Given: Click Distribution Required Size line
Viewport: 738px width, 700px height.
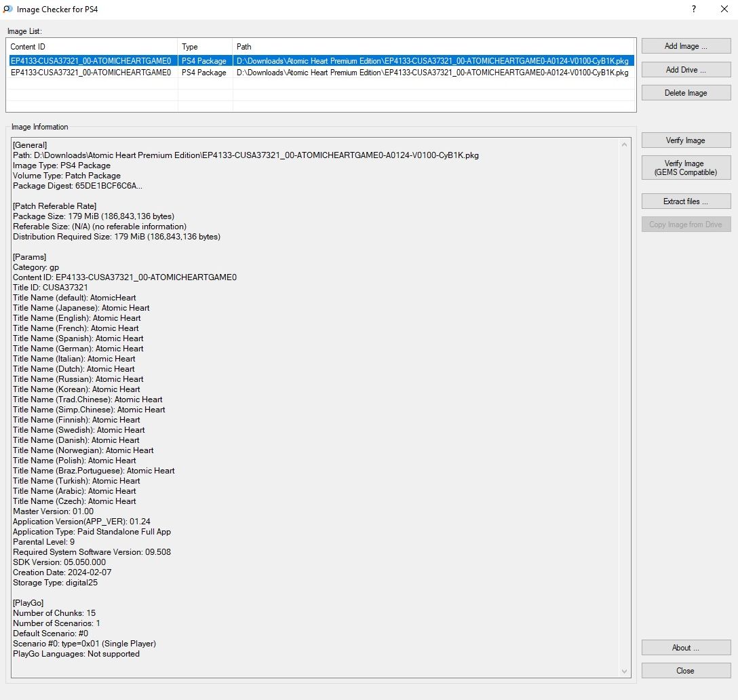Looking at the screenshot, I should pyautogui.click(x=117, y=236).
